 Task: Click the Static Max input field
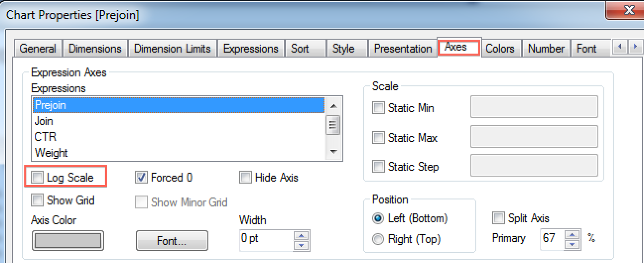tap(534, 136)
